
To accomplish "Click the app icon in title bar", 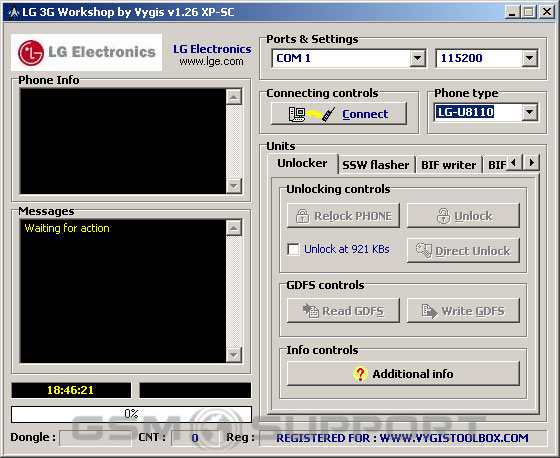I will (14, 13).
